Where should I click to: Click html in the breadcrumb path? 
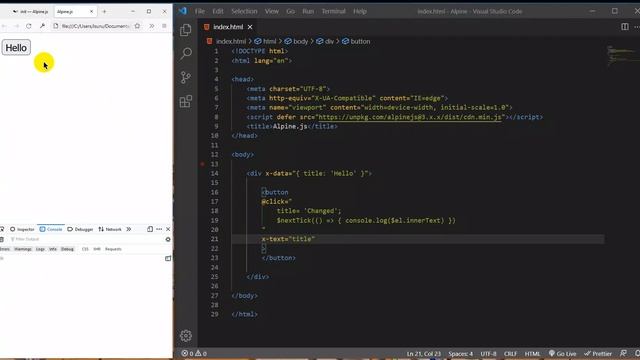coord(266,41)
